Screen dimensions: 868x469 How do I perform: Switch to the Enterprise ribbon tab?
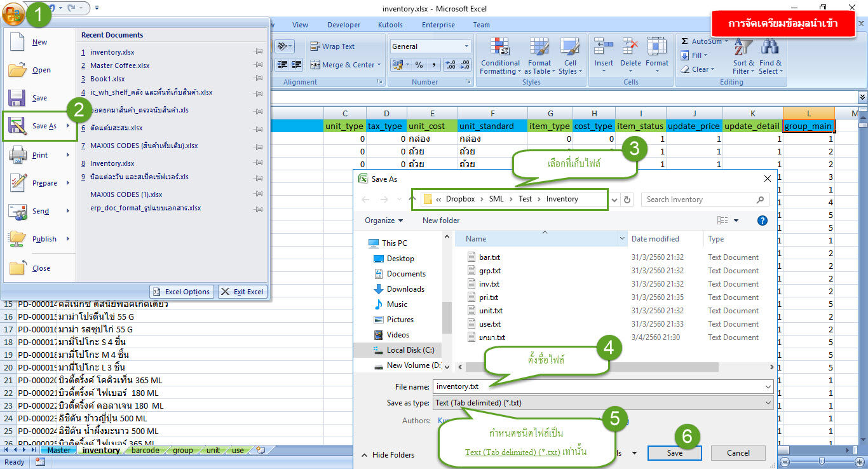point(438,25)
